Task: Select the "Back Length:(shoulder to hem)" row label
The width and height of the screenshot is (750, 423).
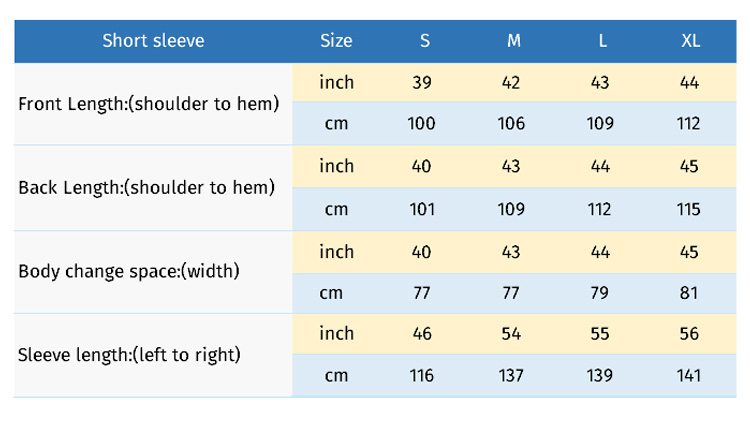Action: [x=147, y=188]
